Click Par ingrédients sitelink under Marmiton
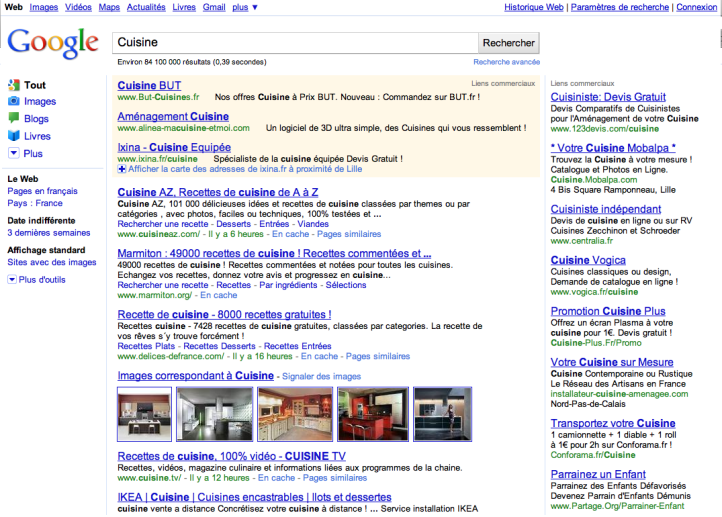 click(288, 285)
